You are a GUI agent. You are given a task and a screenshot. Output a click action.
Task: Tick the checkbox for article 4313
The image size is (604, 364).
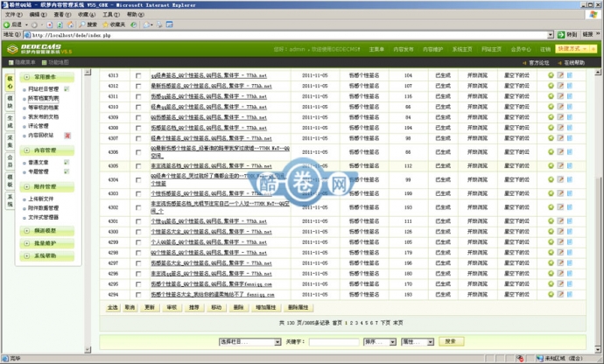[137, 76]
